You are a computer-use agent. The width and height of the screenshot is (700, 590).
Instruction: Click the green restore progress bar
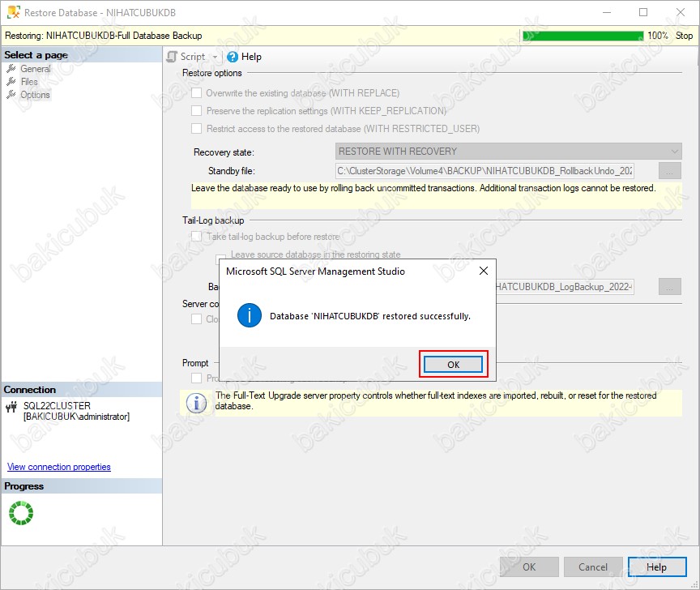583,36
